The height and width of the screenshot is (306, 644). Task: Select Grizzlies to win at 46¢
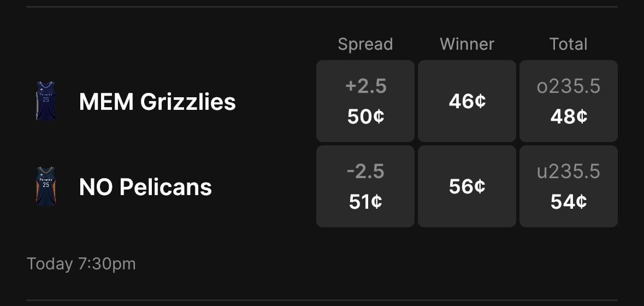coord(467,101)
